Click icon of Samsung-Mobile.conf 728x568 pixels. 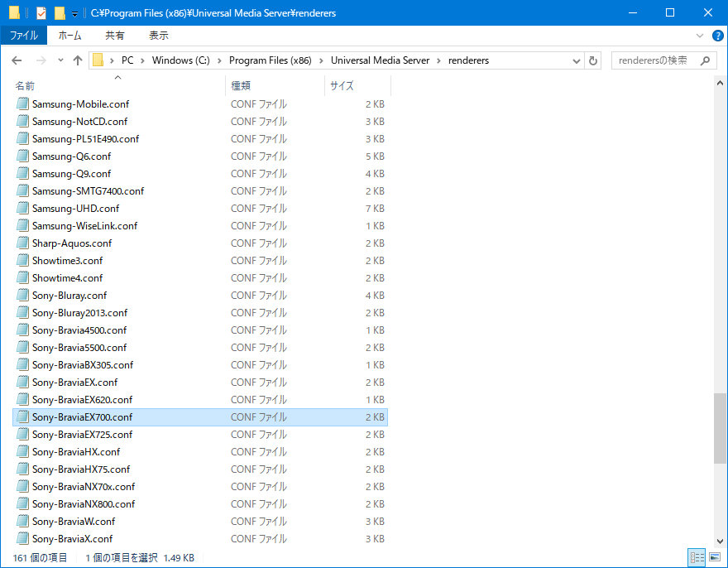[22, 103]
